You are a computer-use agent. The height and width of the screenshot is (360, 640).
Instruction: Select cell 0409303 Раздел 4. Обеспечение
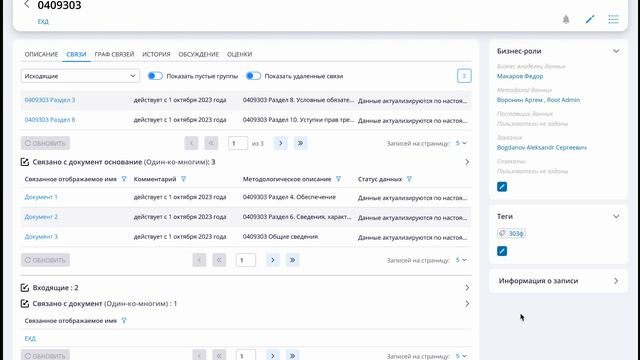click(289, 197)
